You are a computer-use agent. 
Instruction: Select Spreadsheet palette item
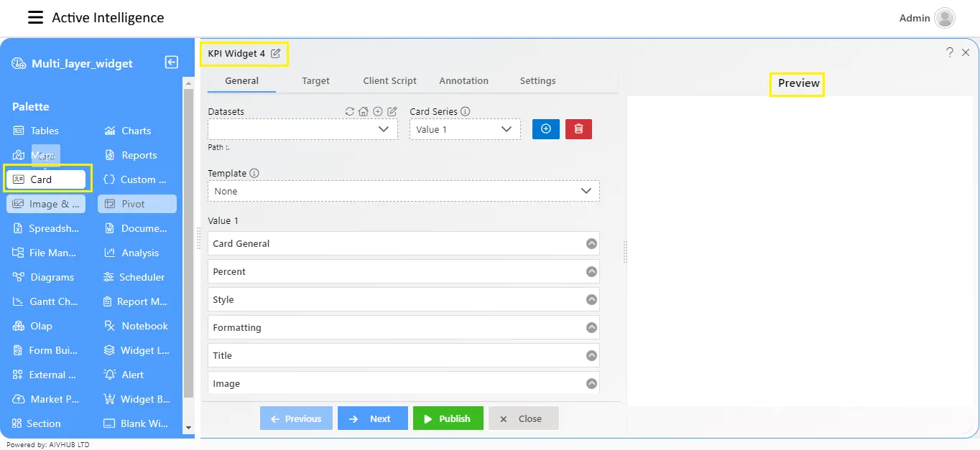pyautogui.click(x=46, y=228)
